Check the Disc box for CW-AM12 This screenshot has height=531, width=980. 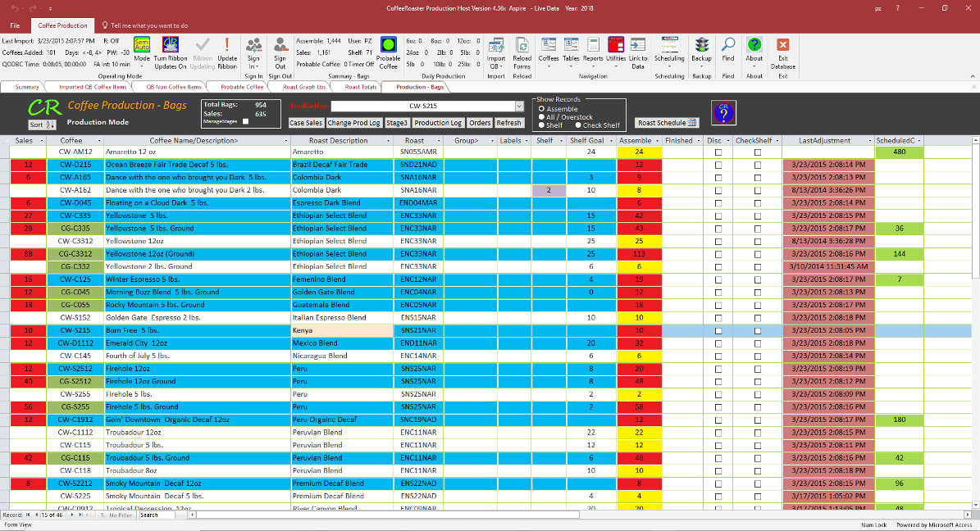coord(718,152)
